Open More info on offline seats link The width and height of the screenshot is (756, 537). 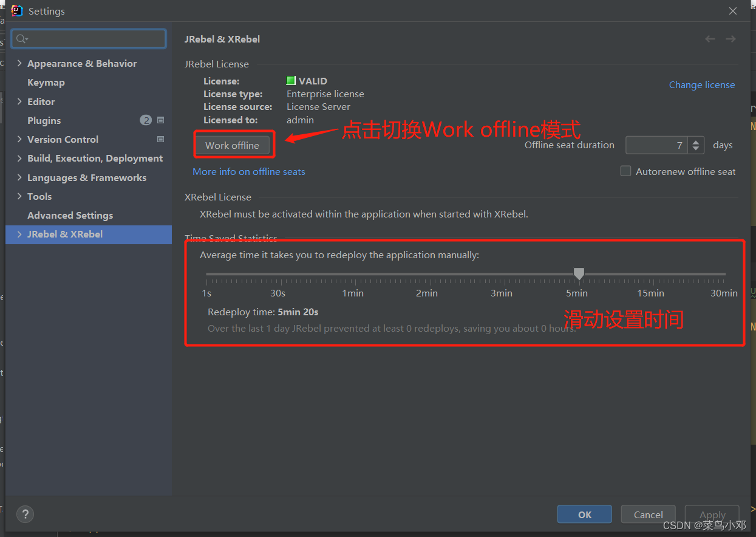pos(249,171)
